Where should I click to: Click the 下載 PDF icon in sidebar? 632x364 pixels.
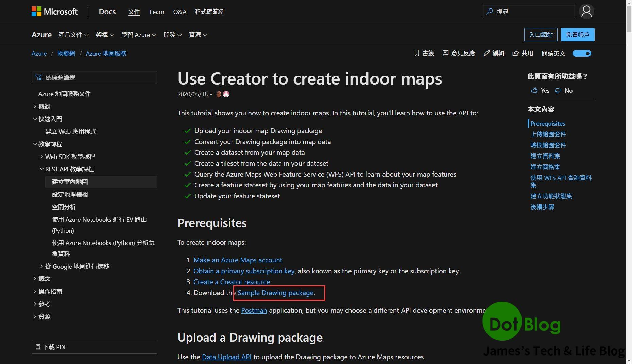pyautogui.click(x=38, y=347)
